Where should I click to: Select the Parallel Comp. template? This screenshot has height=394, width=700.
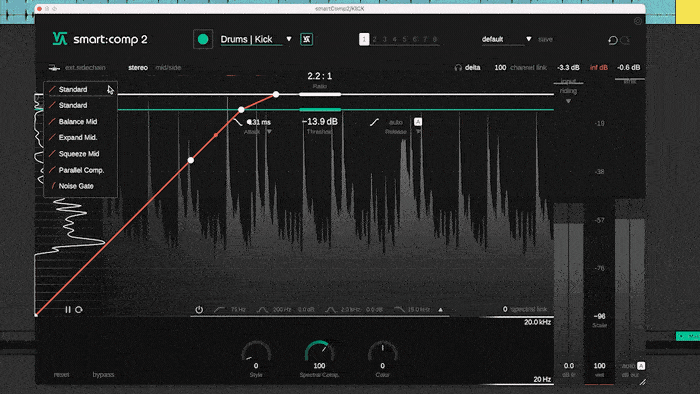point(81,170)
